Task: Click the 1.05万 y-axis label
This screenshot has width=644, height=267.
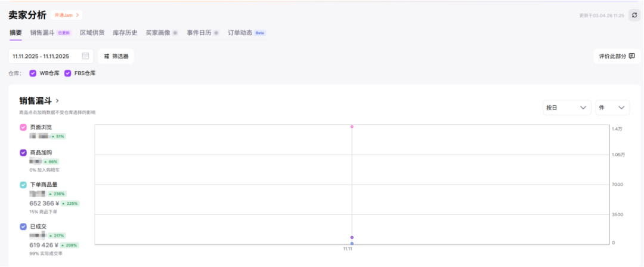Action: click(x=618, y=155)
